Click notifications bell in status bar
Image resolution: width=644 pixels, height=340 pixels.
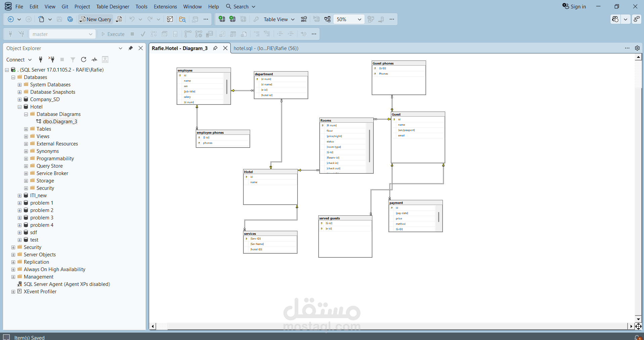pyautogui.click(x=638, y=337)
